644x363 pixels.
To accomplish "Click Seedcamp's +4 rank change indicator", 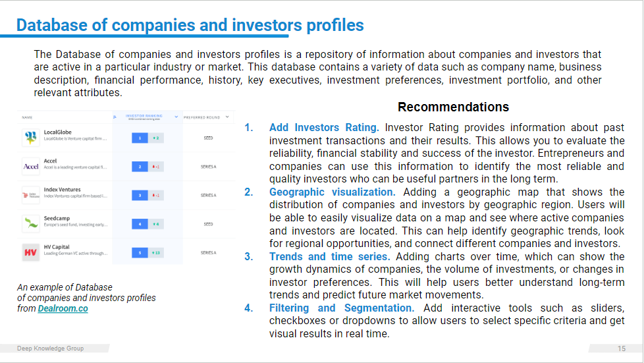I will coord(157,224).
